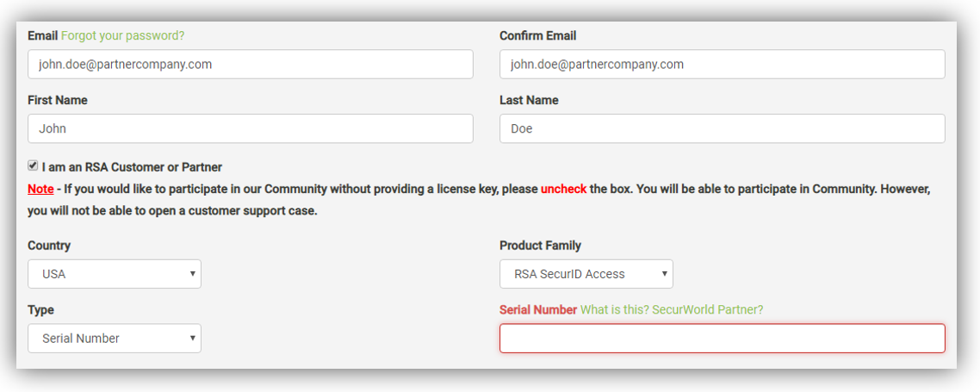Click the "I am an RSA Customer or Partner" label
This screenshot has height=392, width=980.
tap(132, 167)
